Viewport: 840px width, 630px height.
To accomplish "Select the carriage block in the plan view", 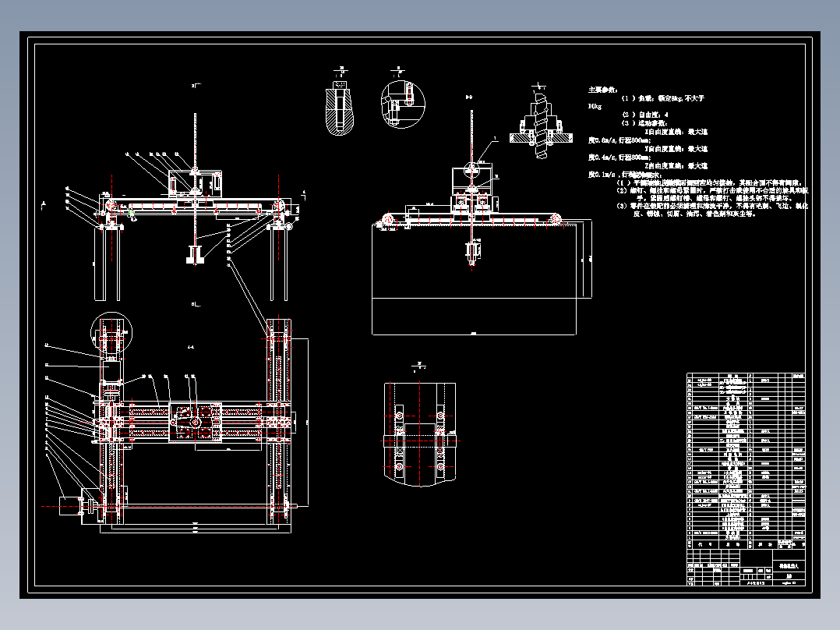I will point(195,423).
